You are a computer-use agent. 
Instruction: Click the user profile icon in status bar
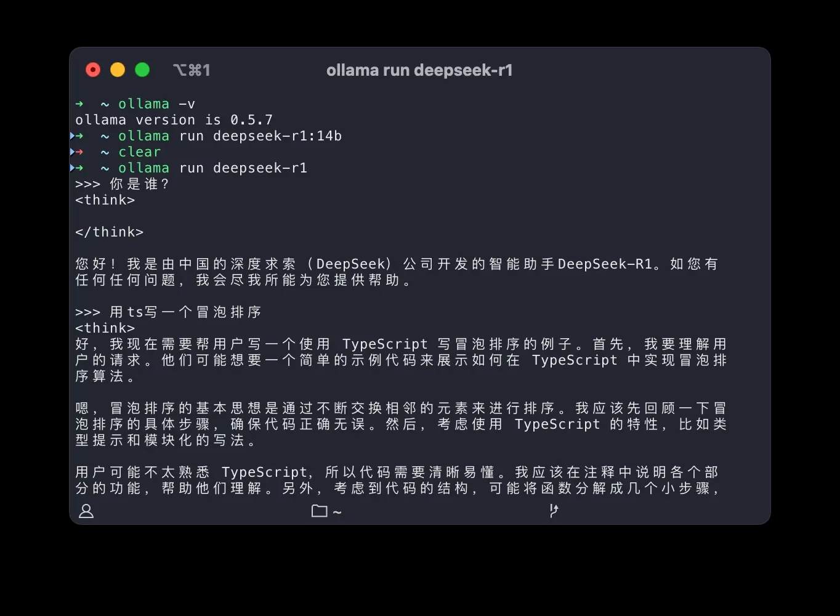(x=86, y=511)
